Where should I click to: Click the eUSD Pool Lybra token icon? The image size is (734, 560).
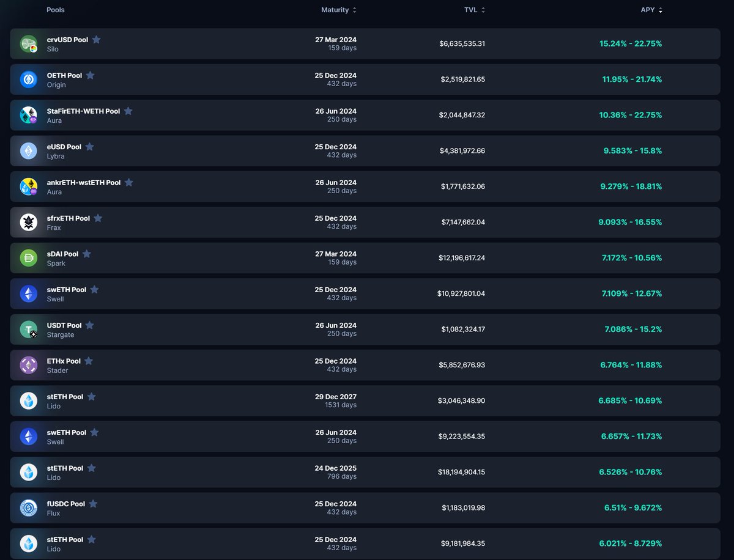tap(29, 151)
